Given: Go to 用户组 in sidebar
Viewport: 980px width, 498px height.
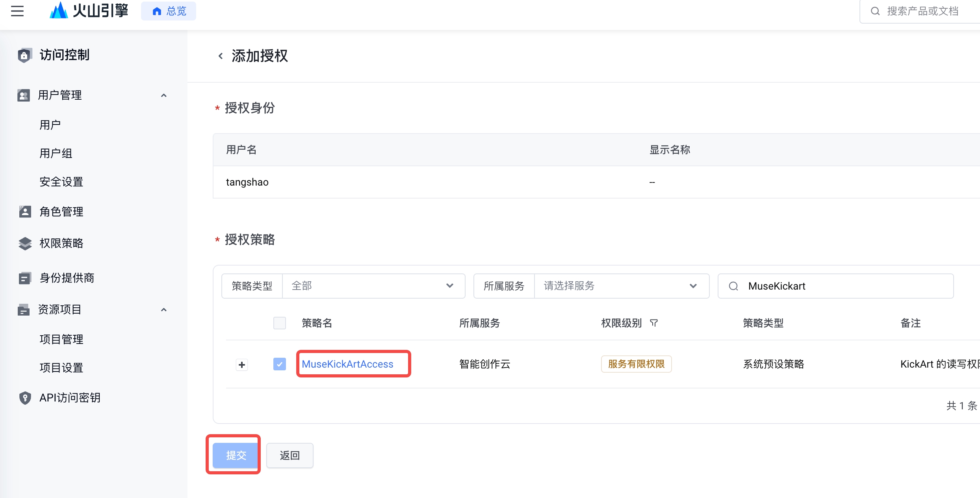Looking at the screenshot, I should tap(56, 153).
